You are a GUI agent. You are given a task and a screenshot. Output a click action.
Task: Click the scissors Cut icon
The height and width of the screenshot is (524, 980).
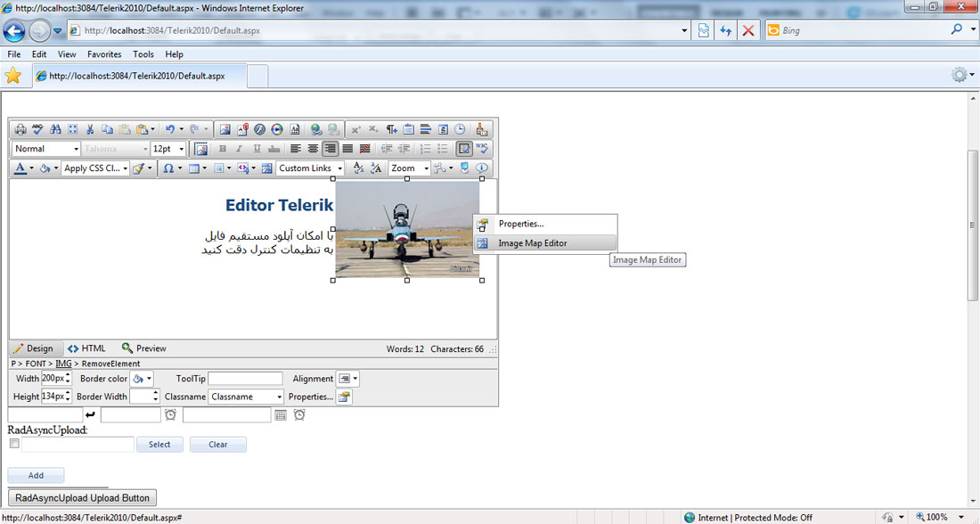(90, 129)
